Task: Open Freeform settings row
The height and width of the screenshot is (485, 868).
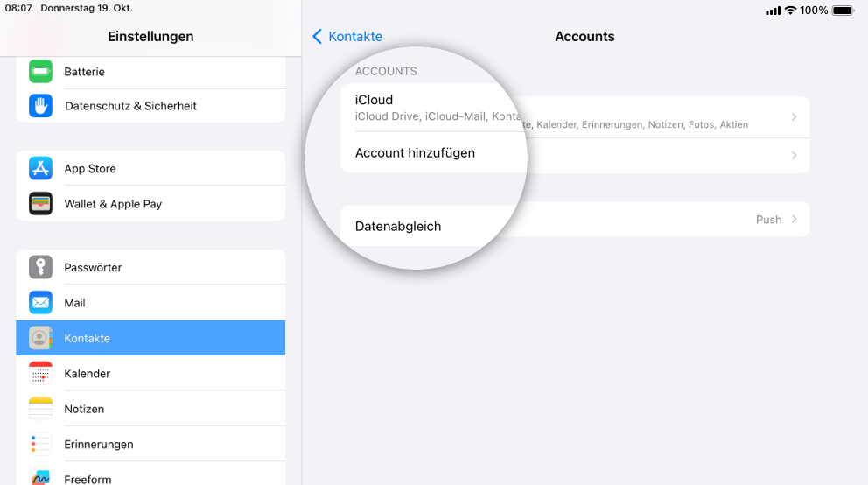Action: (150, 474)
